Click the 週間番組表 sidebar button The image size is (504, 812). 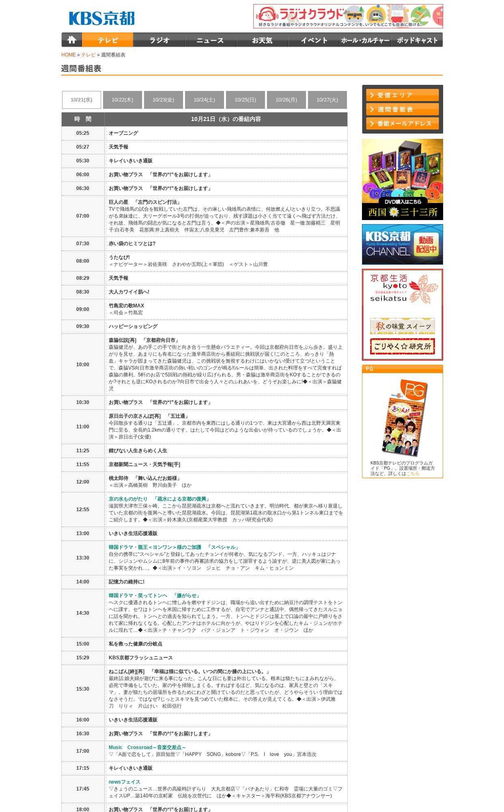403,109
